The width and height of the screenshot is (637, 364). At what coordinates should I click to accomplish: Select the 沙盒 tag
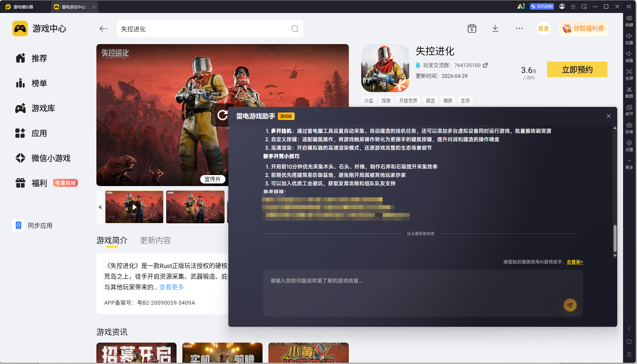pos(369,101)
